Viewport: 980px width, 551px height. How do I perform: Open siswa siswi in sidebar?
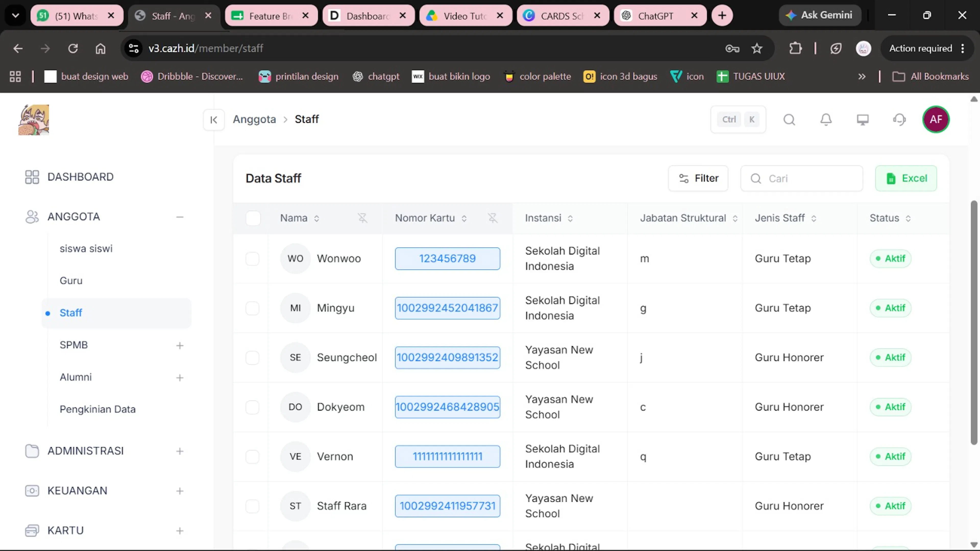point(86,248)
